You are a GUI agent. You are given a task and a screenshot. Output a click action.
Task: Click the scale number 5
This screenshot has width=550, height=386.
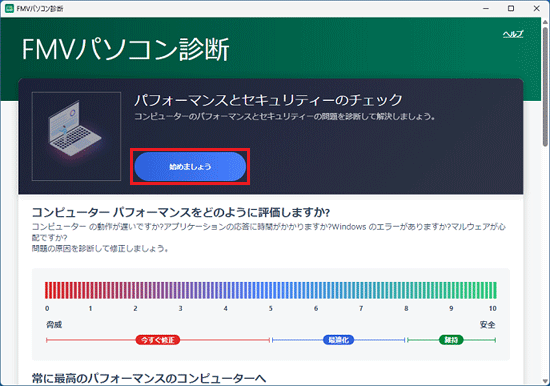[270, 308]
